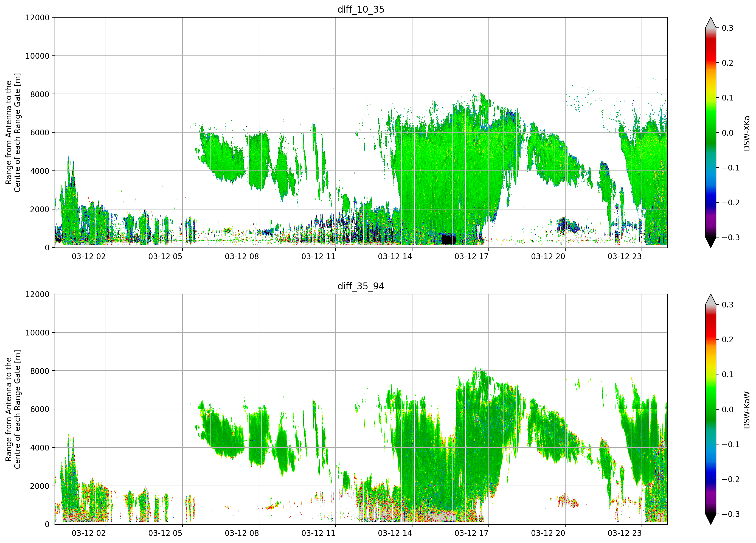Click the 12000 y-tick in the diff_35_94 plot
756x543 pixels.
37,295
